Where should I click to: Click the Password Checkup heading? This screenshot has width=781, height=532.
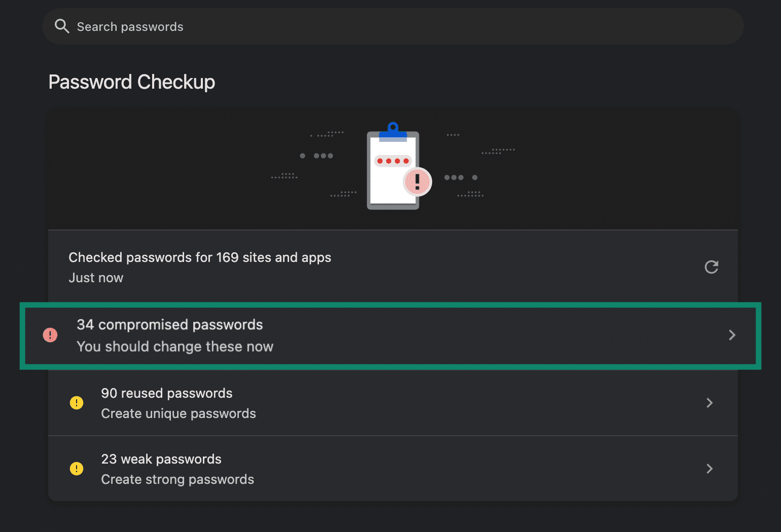tap(132, 82)
